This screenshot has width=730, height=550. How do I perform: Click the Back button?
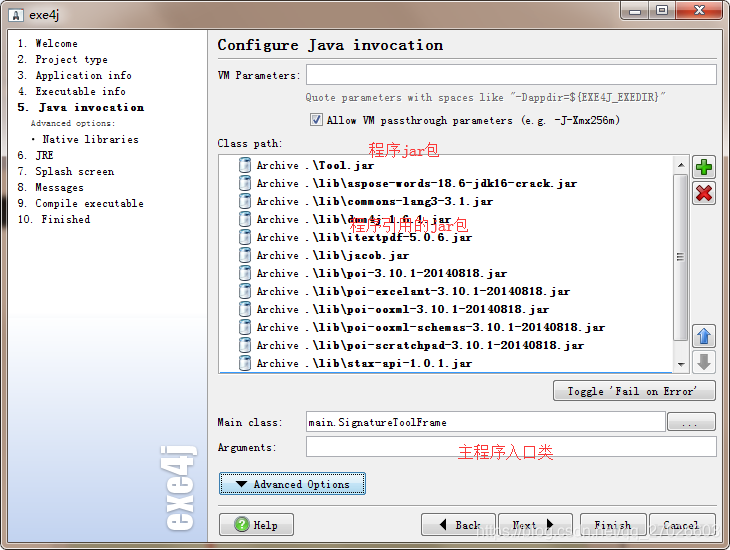(x=458, y=524)
